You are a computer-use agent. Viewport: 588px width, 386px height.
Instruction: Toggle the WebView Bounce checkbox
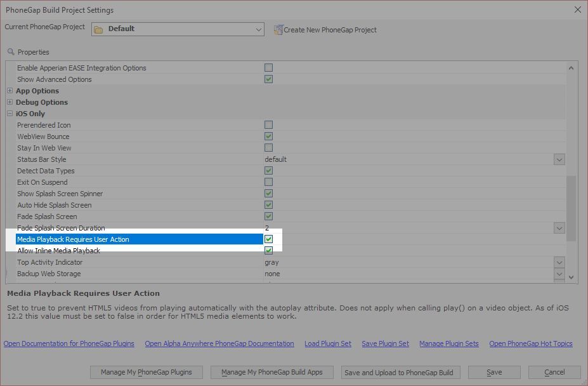point(268,136)
